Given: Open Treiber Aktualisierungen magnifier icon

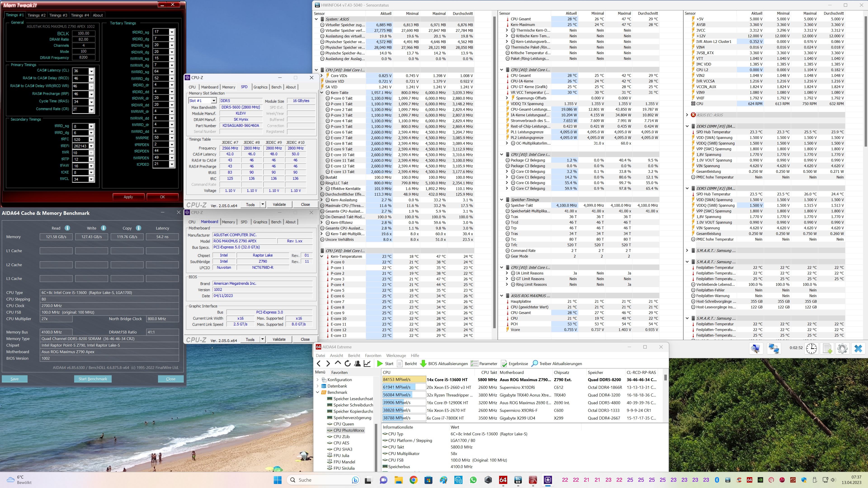Looking at the screenshot, I should [x=534, y=364].
